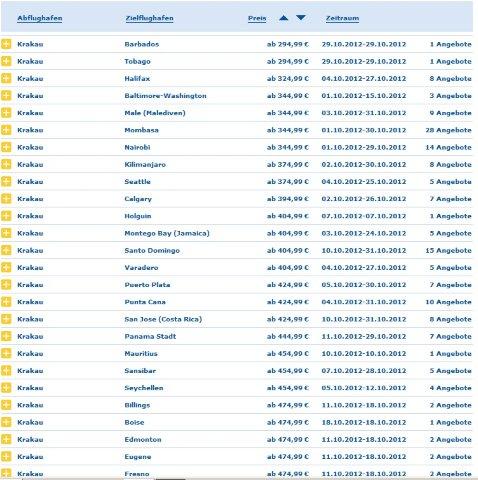Select the Male (Malediven) destination

point(155,113)
